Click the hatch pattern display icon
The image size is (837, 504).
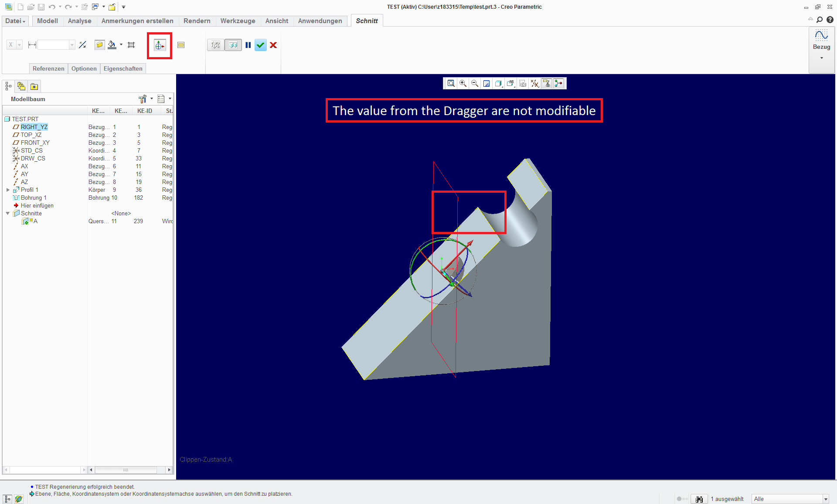click(x=131, y=45)
